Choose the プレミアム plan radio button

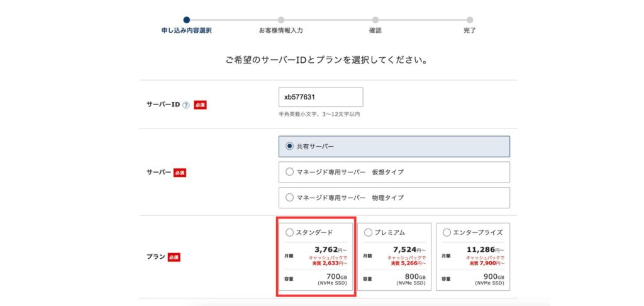(x=369, y=232)
